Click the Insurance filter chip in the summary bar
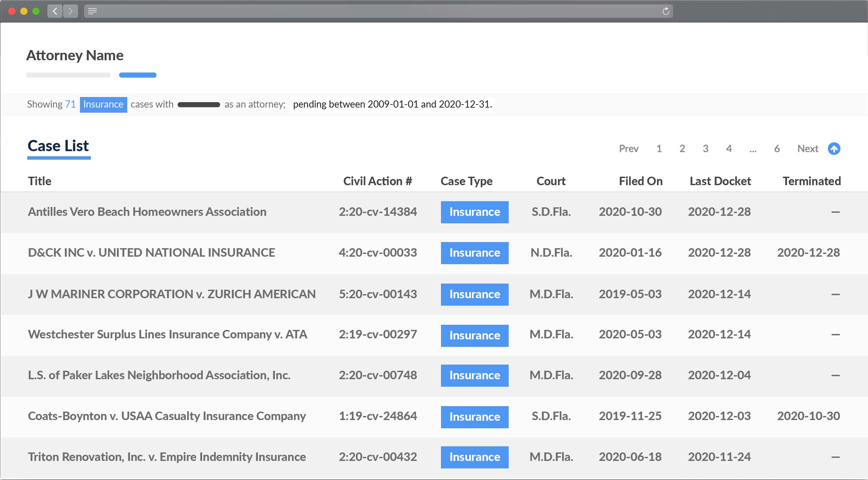 (x=103, y=104)
